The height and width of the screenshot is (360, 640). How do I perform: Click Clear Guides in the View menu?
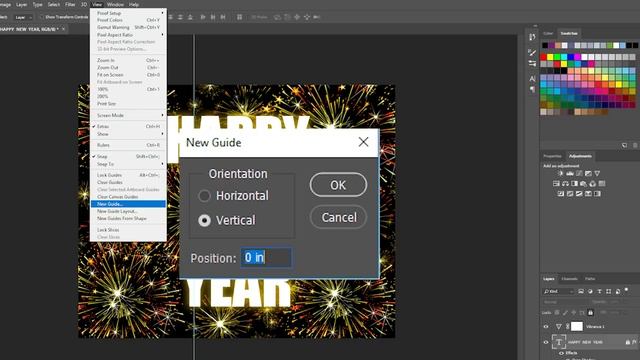[128, 182]
